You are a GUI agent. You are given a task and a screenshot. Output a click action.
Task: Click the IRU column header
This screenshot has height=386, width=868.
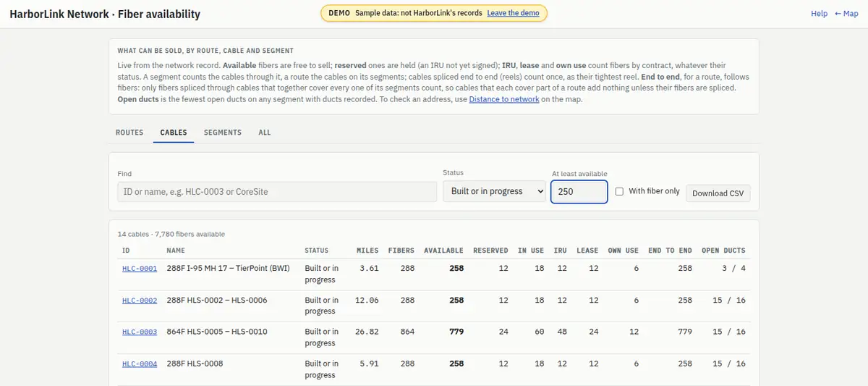point(560,251)
